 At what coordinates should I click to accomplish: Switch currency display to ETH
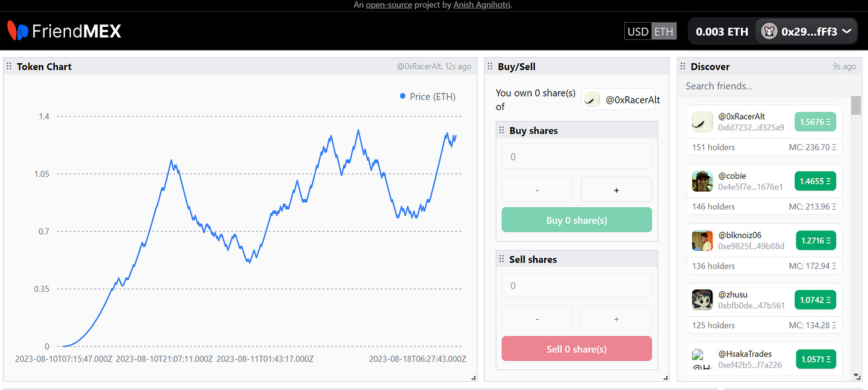coord(664,32)
